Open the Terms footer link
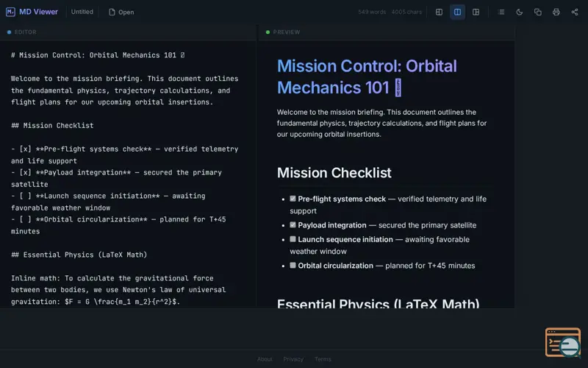This screenshot has width=588, height=368. click(x=323, y=359)
